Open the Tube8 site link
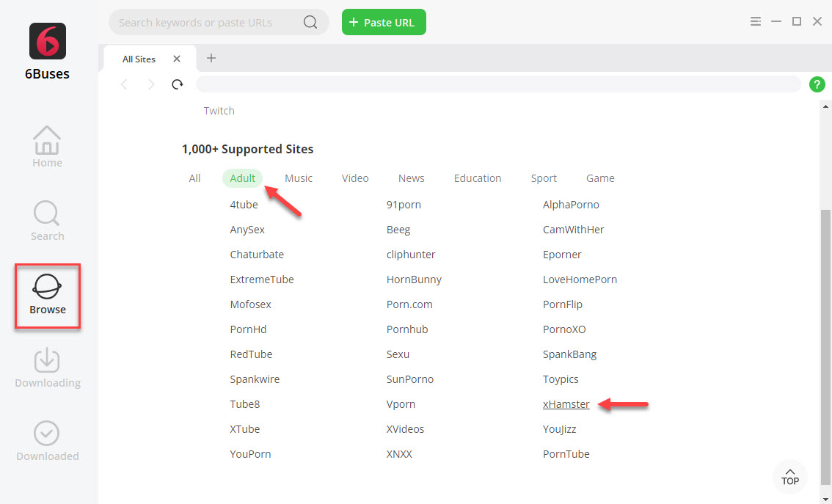This screenshot has height=504, width=832. pos(244,404)
